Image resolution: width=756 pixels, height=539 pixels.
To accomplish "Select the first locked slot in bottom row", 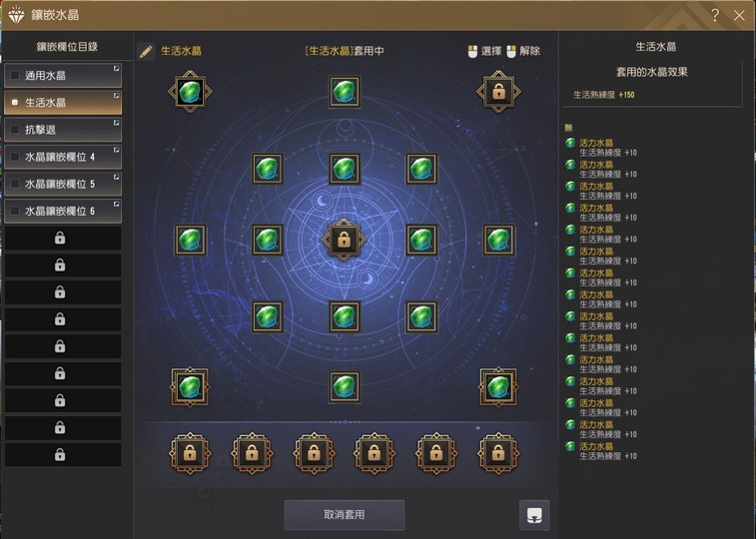I will click(190, 453).
